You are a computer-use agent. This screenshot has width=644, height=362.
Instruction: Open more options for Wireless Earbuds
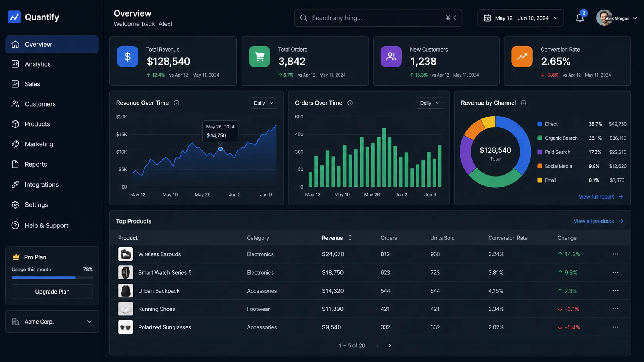[615, 254]
